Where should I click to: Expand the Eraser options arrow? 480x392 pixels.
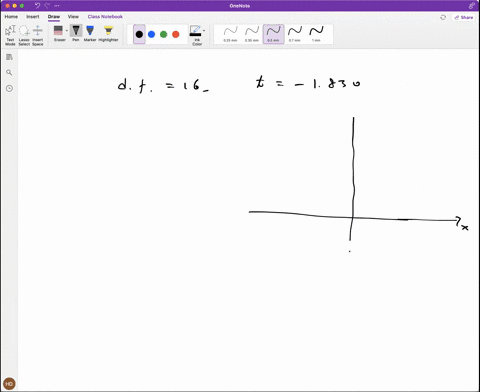pyautogui.click(x=67, y=31)
